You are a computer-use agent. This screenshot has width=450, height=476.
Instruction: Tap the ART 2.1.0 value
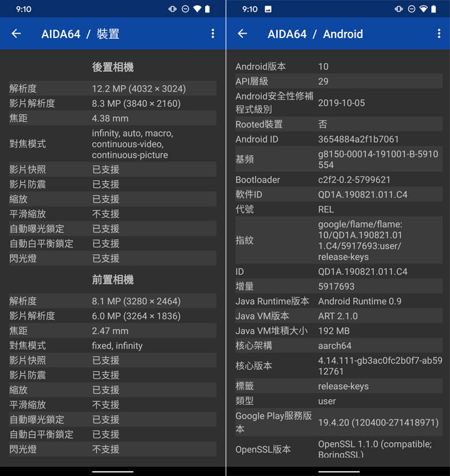(x=338, y=316)
